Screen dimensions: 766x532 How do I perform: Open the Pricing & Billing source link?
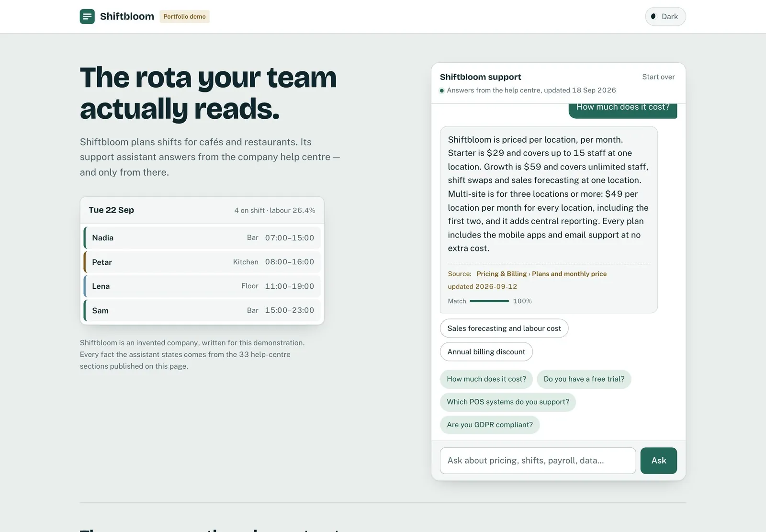pos(541,274)
